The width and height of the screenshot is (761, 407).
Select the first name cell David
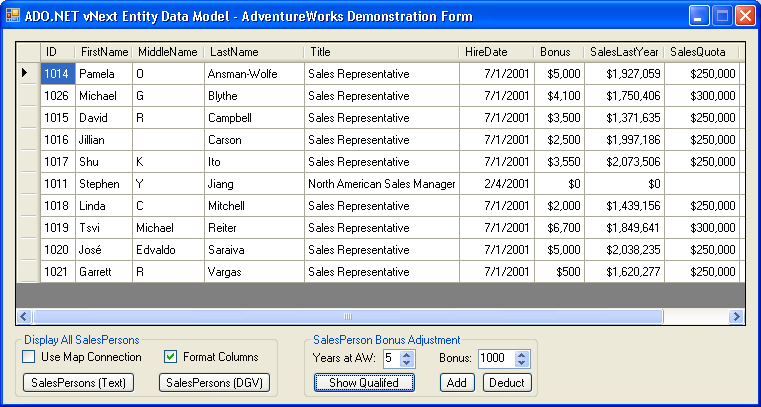click(104, 118)
